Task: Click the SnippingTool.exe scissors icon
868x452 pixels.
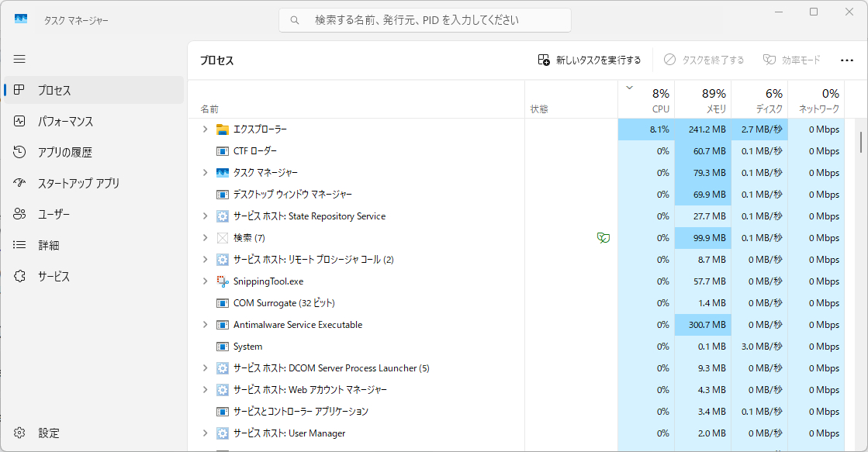Action: point(223,281)
